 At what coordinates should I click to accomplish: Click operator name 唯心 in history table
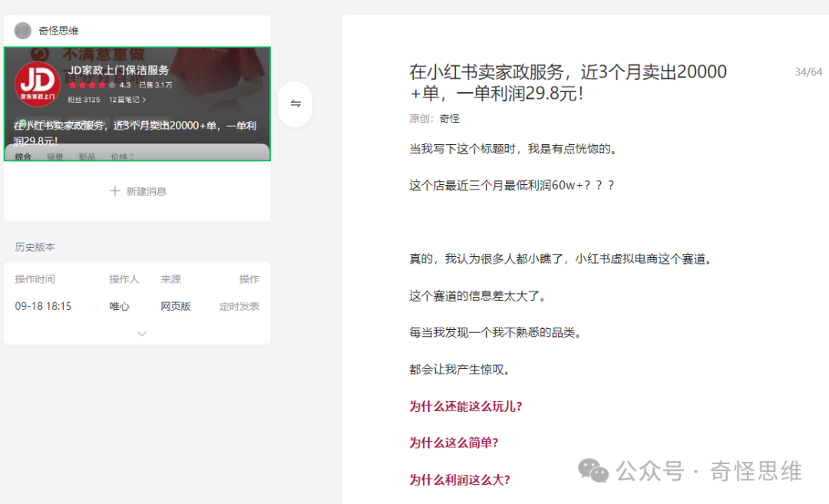[x=119, y=306]
